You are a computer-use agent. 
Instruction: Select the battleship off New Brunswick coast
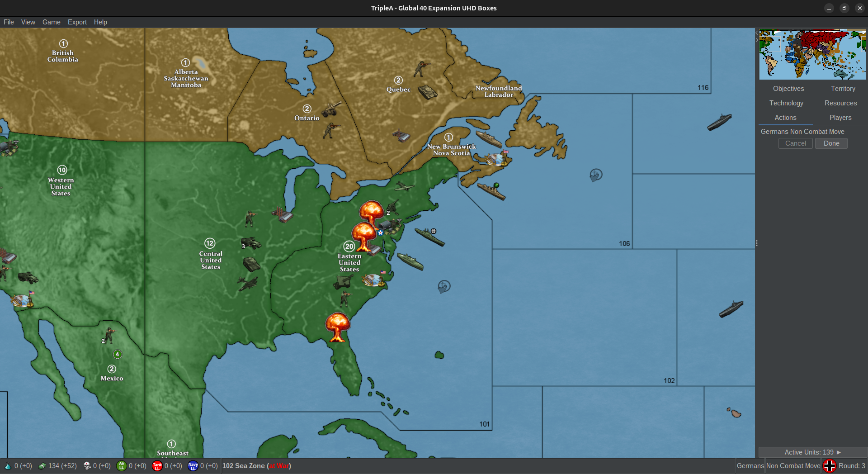click(x=488, y=139)
